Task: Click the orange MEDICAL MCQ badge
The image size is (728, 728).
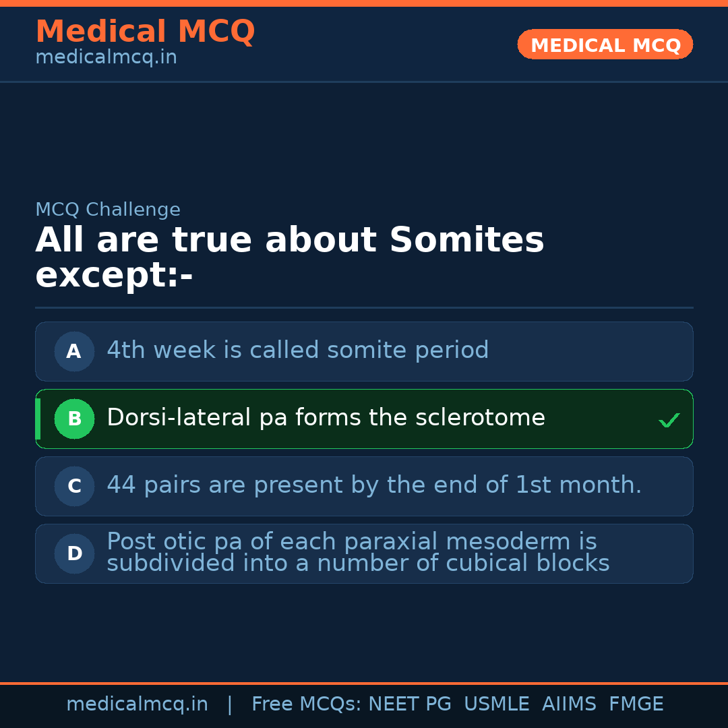Action: (605, 45)
